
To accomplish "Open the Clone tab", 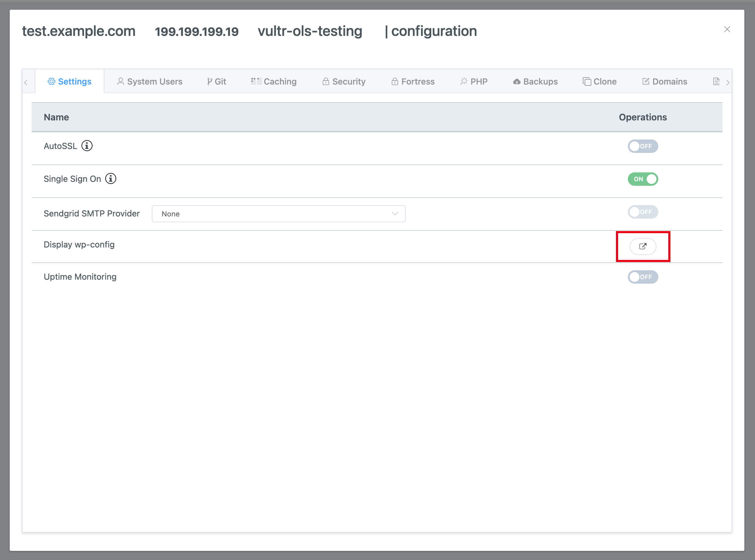I will coord(600,82).
